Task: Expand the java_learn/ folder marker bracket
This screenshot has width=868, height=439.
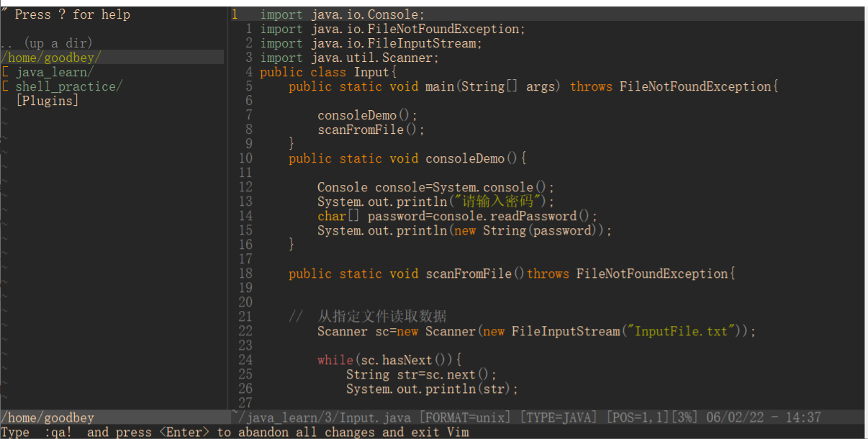Action: (5, 72)
